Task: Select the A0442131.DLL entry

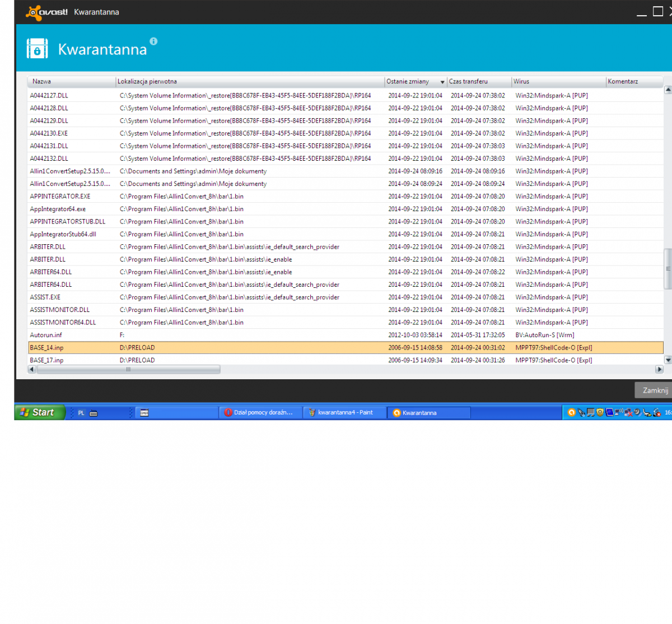Action: click(346, 146)
